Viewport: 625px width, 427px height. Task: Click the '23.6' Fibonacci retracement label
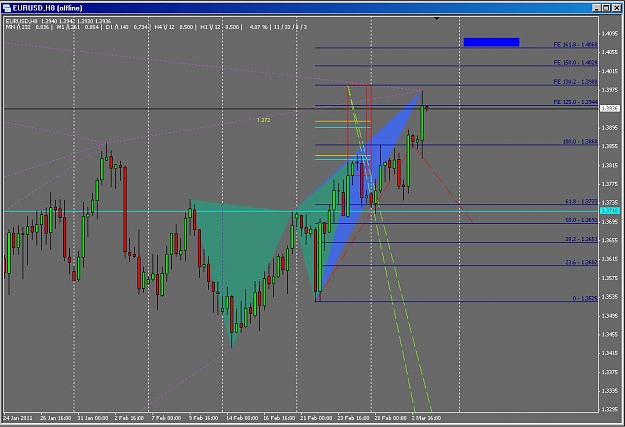click(x=581, y=262)
